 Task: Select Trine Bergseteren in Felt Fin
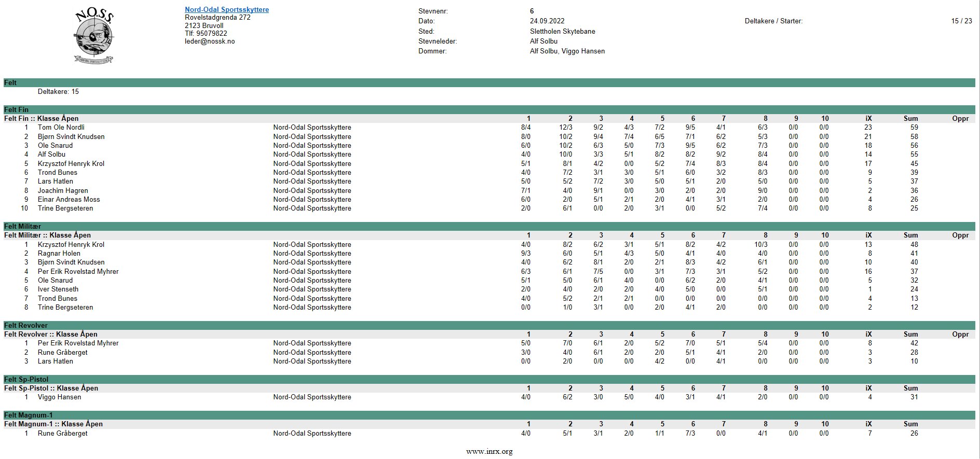[x=65, y=208]
